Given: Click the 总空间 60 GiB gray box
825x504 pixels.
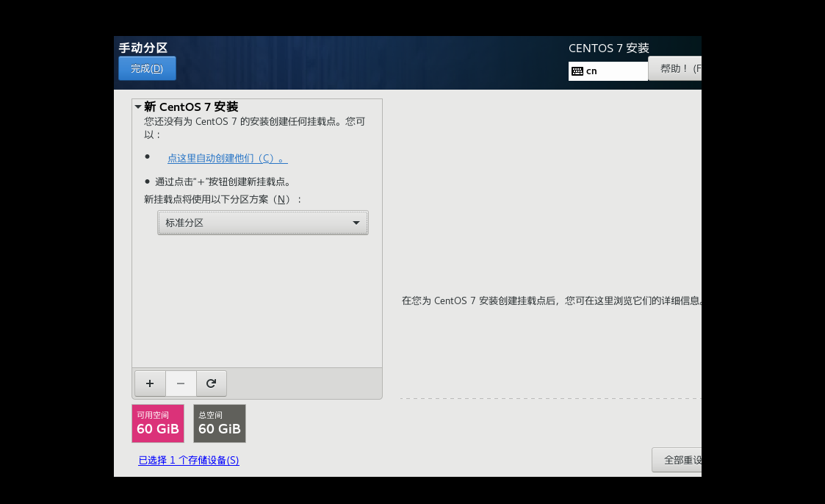Looking at the screenshot, I should pyautogui.click(x=220, y=423).
